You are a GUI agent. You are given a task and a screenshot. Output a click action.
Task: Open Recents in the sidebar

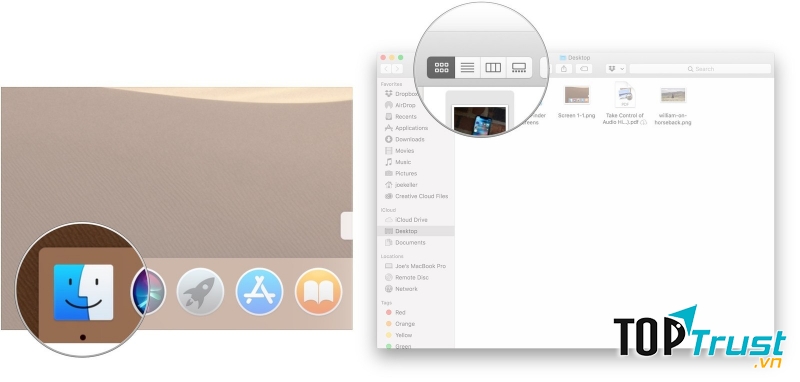pyautogui.click(x=401, y=116)
